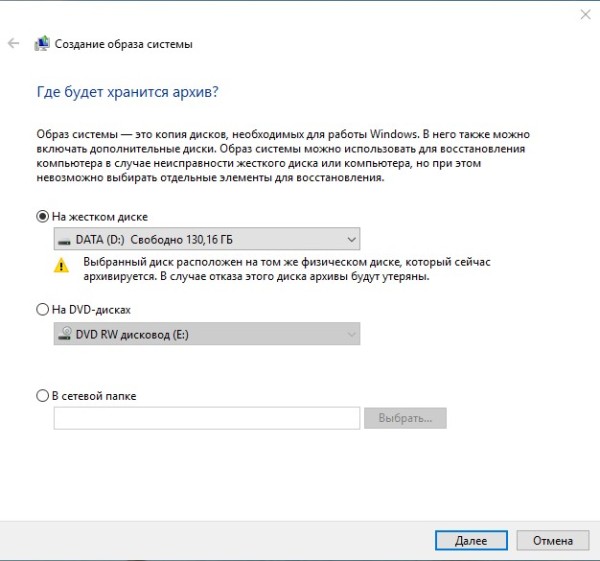Click the back arrow in the wizard header
Image resolution: width=600 pixels, height=561 pixels.
[x=13, y=44]
